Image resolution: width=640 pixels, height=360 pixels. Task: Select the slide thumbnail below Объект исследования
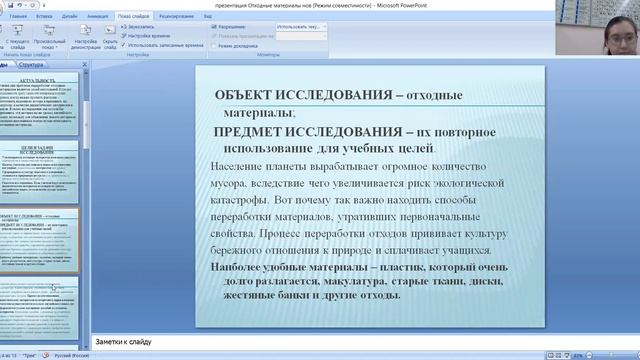coord(39,308)
